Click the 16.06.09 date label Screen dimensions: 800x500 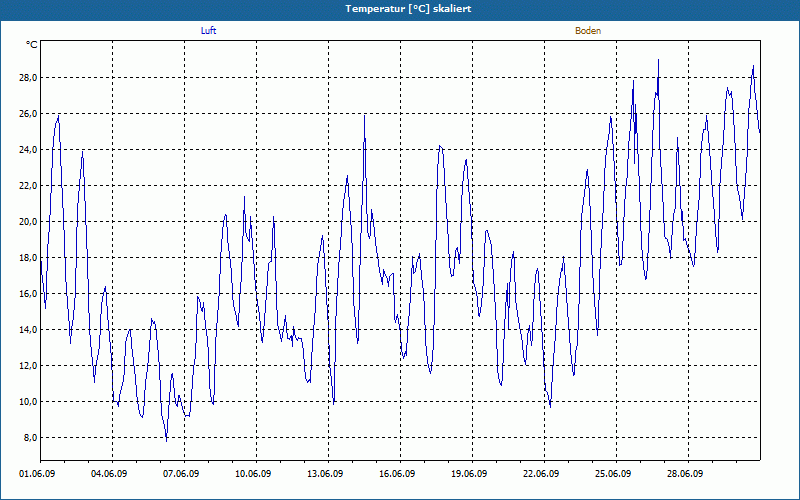point(397,474)
